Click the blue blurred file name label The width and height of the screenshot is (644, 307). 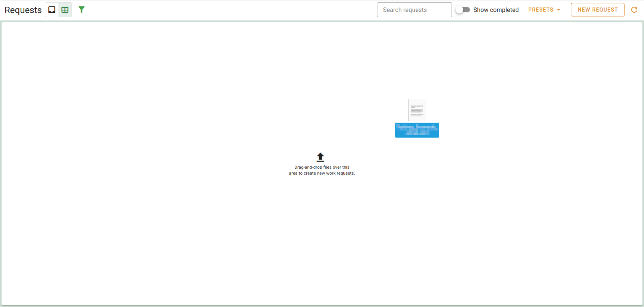[417, 130]
